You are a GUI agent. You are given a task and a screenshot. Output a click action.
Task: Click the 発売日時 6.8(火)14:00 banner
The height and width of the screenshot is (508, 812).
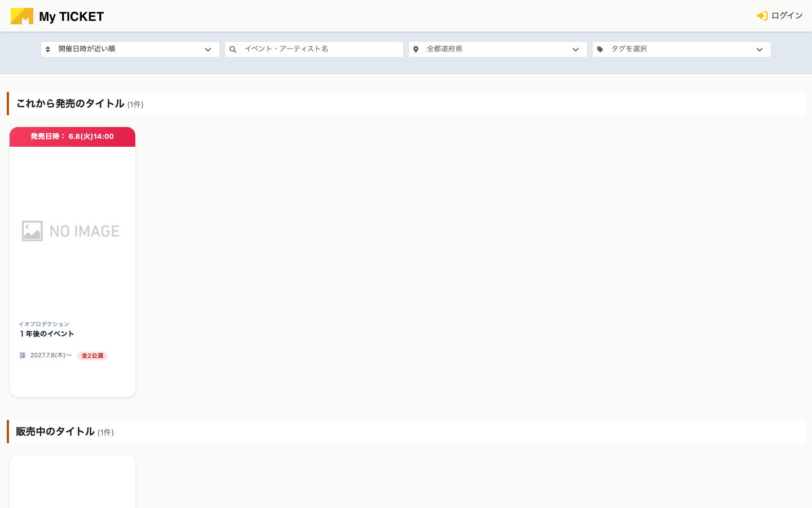point(72,137)
